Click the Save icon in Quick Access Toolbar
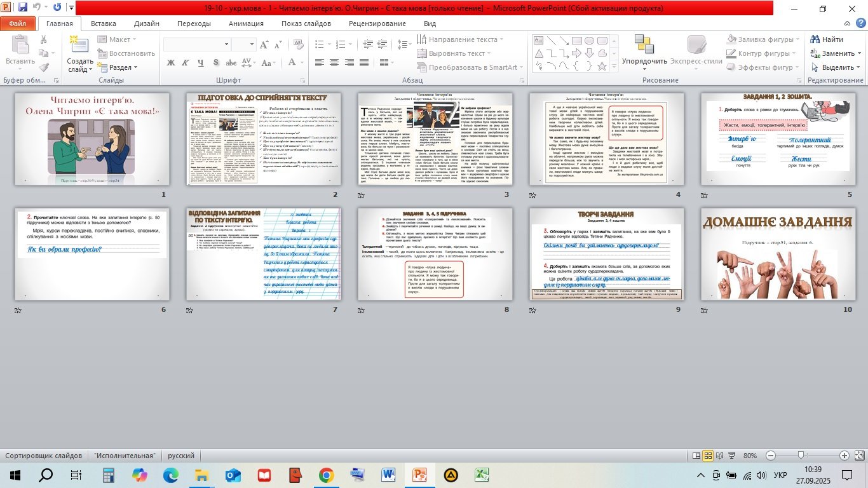Screen dimensions: 868x488 click(23, 8)
